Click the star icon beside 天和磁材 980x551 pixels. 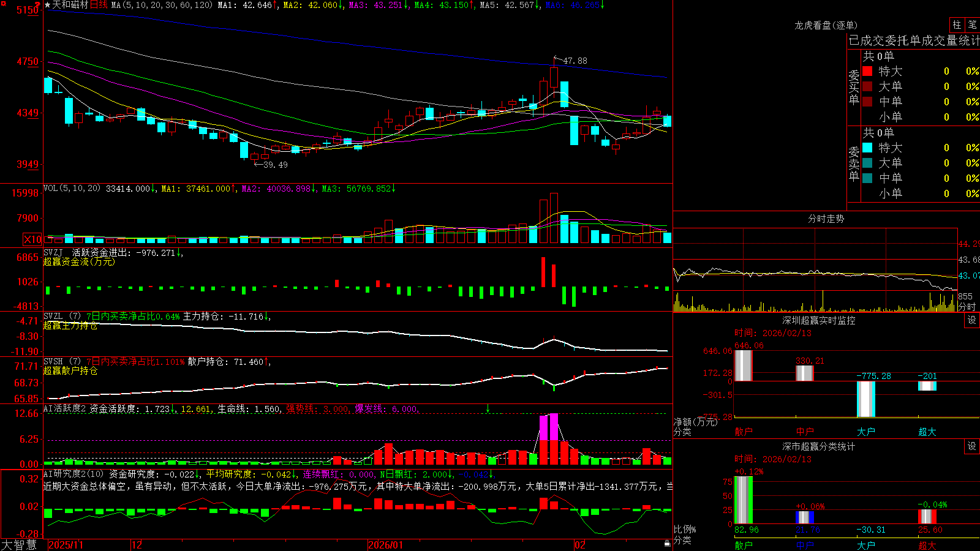(x=47, y=5)
